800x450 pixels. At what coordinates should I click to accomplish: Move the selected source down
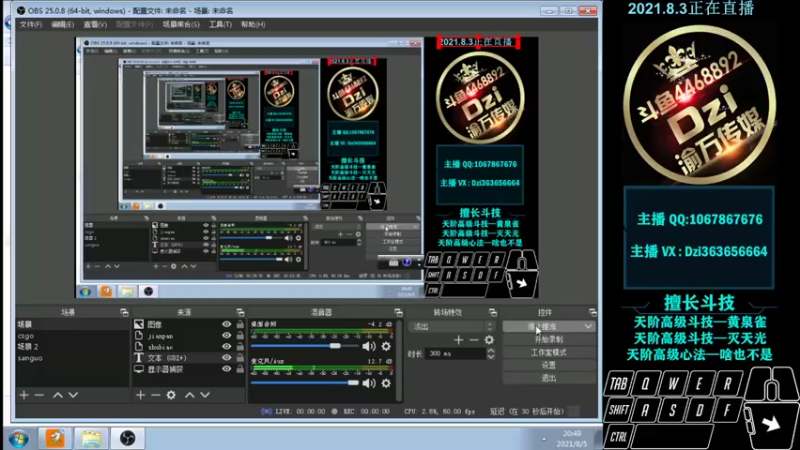[205, 395]
